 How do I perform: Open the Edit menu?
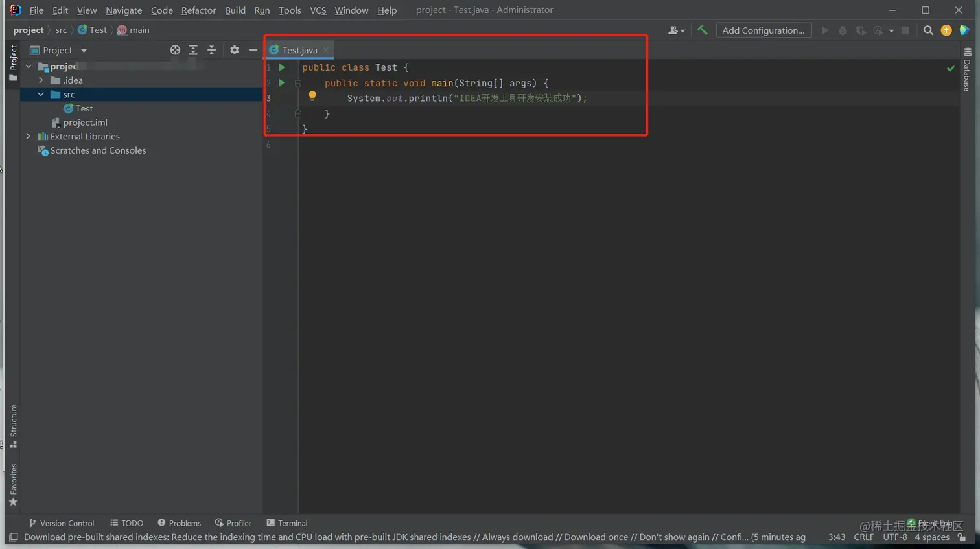click(60, 10)
